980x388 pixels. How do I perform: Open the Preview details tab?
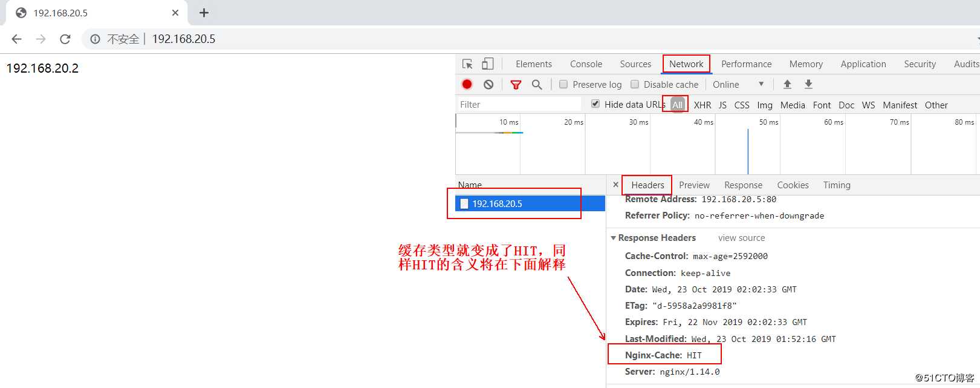pyautogui.click(x=694, y=185)
